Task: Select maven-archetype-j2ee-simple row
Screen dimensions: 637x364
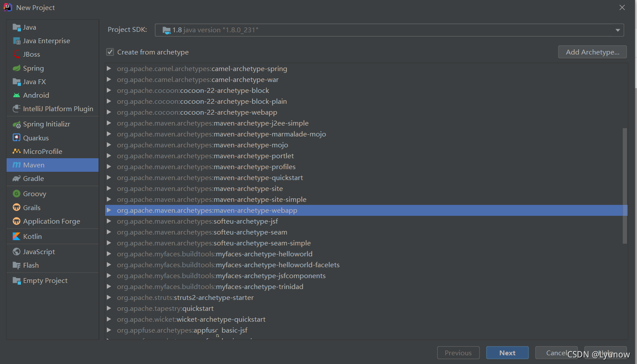Action: click(x=366, y=123)
